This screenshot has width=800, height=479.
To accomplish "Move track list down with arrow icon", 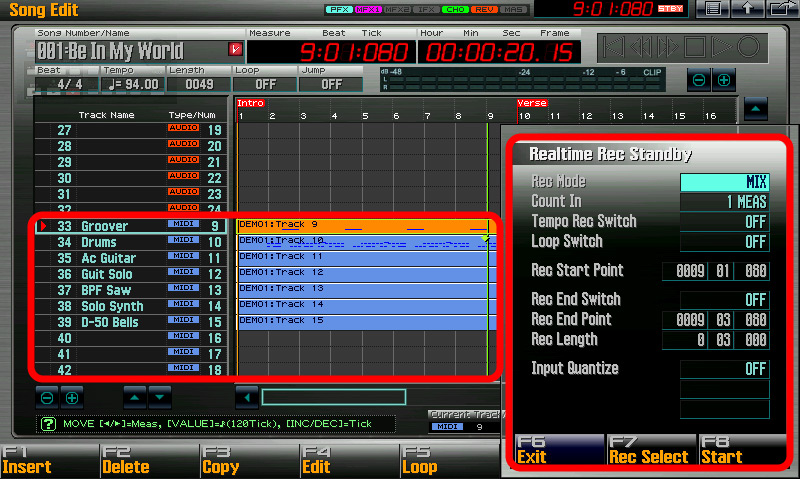I will pyautogui.click(x=160, y=398).
